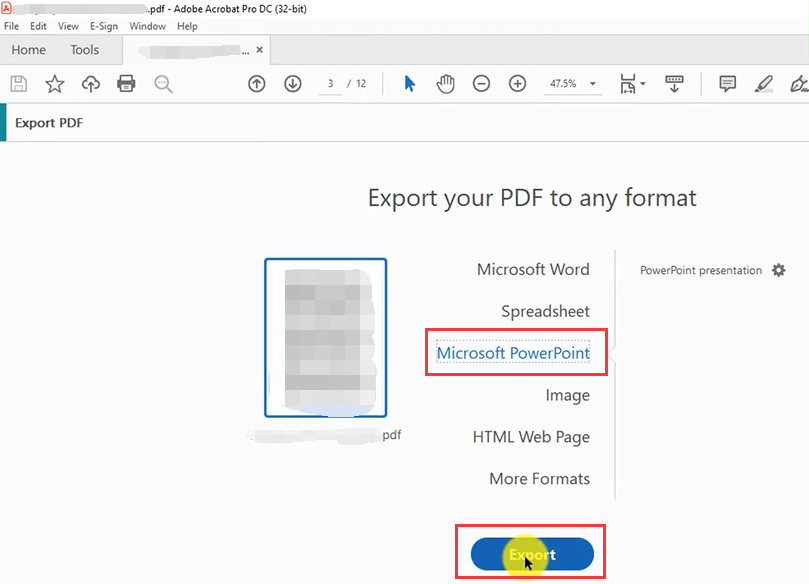Close the open PDF document tab
809x584 pixels.
coord(260,50)
